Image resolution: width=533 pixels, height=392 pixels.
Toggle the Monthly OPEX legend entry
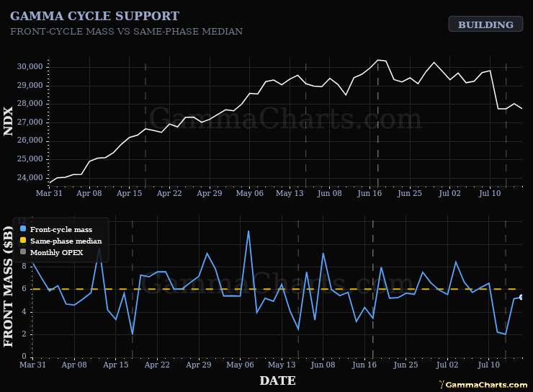click(x=52, y=253)
